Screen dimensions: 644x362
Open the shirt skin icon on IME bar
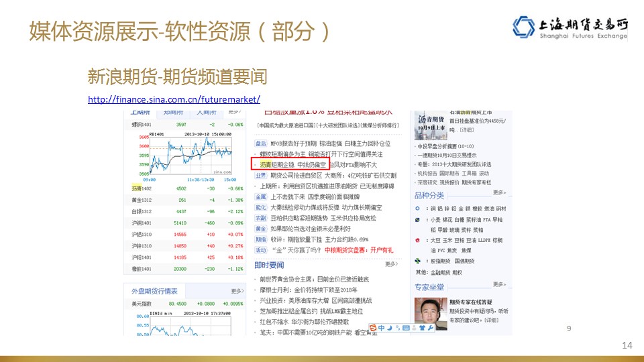point(422,328)
